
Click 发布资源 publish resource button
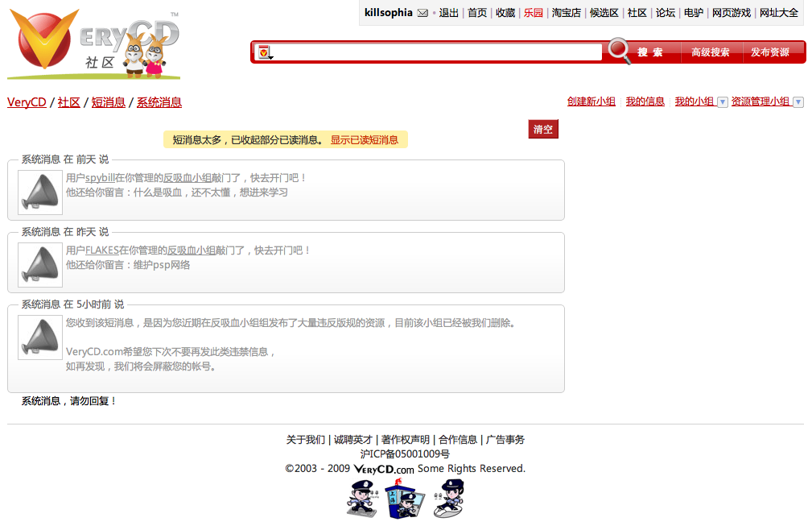(x=770, y=52)
